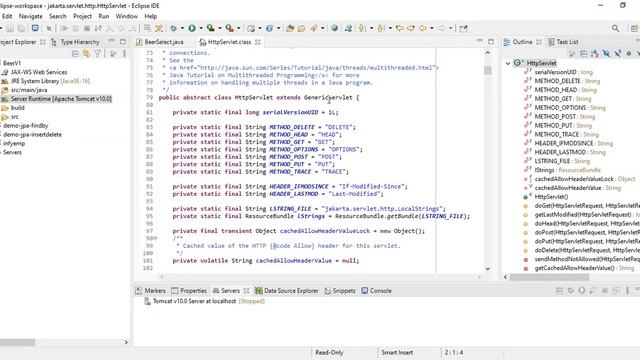
Task: Open Project Explorer view menu (three dots)
Action: click(x=124, y=53)
